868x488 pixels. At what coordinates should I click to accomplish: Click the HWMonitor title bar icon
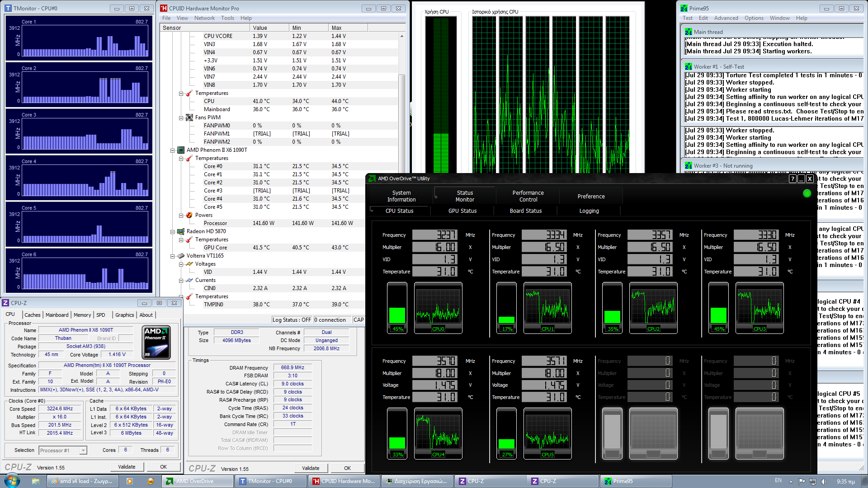tap(164, 8)
